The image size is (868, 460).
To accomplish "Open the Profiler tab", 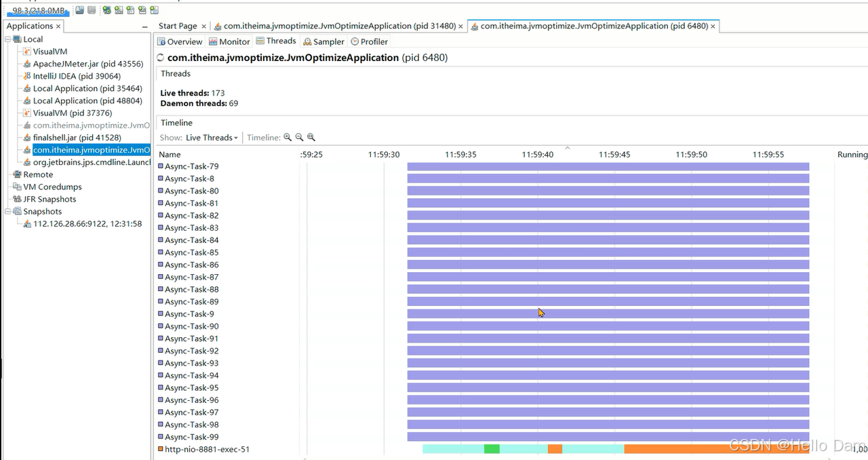I will click(370, 41).
